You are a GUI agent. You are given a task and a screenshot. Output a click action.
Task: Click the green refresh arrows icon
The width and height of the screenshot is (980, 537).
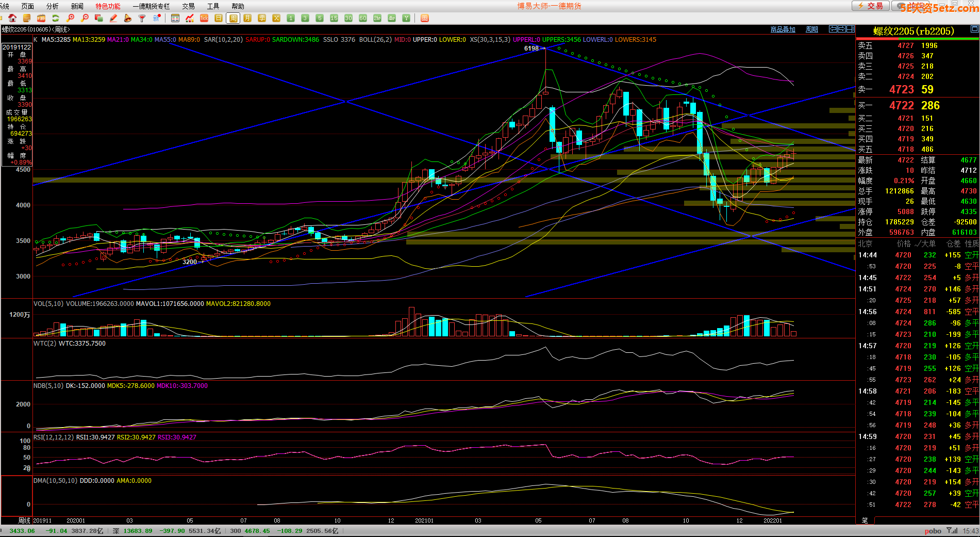coord(56,18)
